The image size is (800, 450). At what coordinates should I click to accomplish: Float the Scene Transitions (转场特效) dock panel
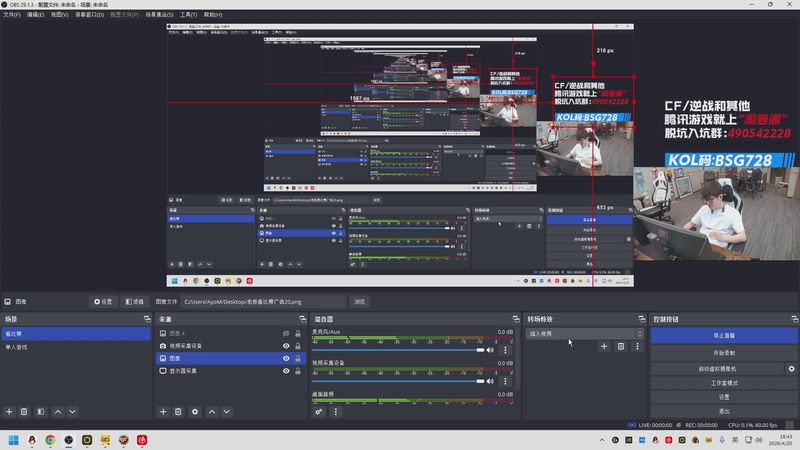point(642,319)
